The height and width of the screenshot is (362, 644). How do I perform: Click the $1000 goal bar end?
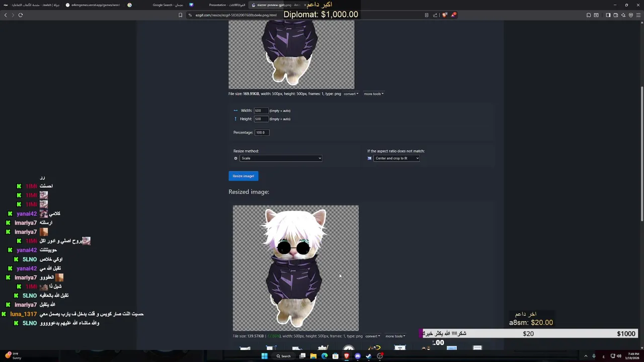click(626, 334)
